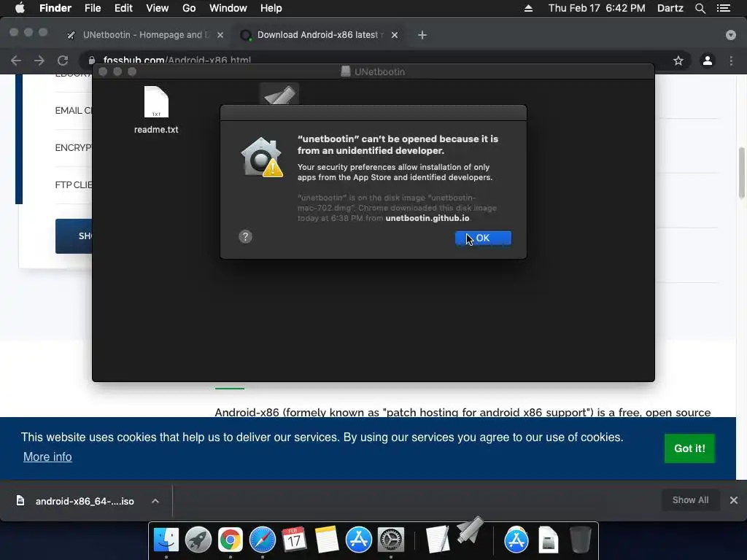Open the Go menu
This screenshot has height=560, width=747.
[189, 8]
